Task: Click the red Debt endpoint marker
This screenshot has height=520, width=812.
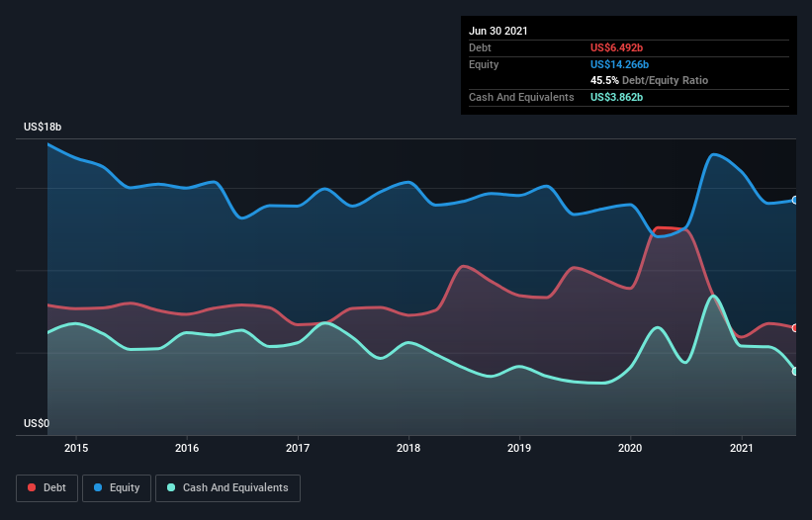Action: pyautogui.click(x=795, y=328)
